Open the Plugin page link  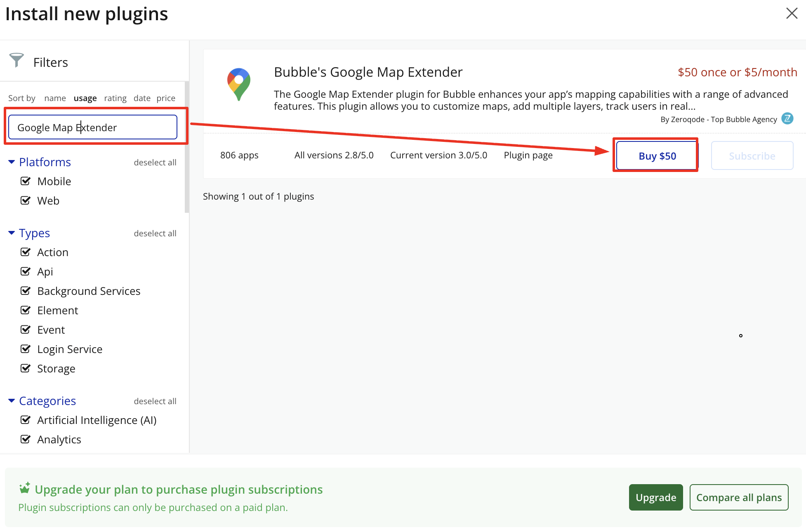tap(528, 155)
